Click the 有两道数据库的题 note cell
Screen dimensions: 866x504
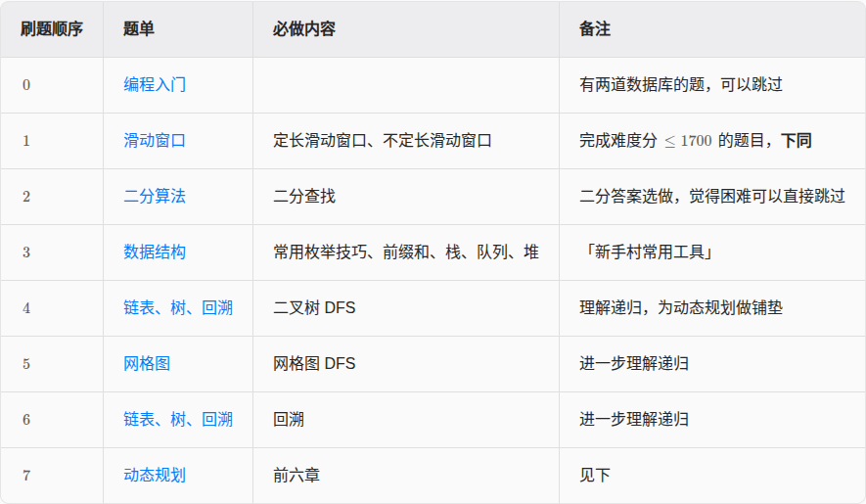click(681, 85)
